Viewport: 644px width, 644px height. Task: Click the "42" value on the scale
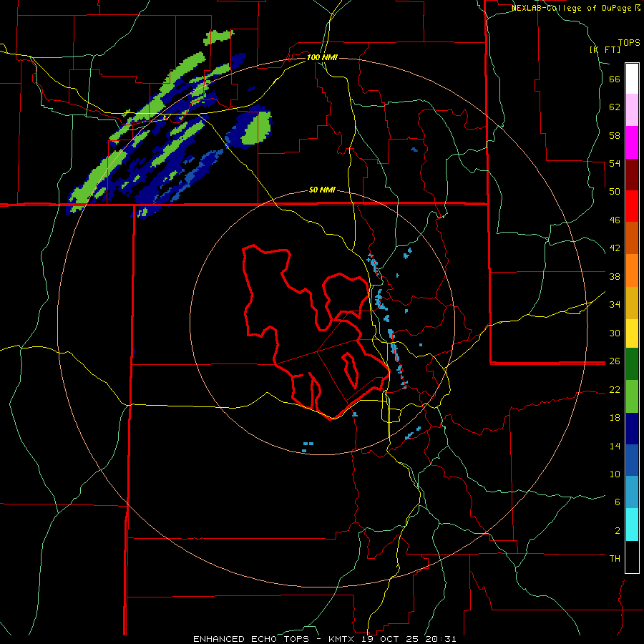click(x=615, y=248)
